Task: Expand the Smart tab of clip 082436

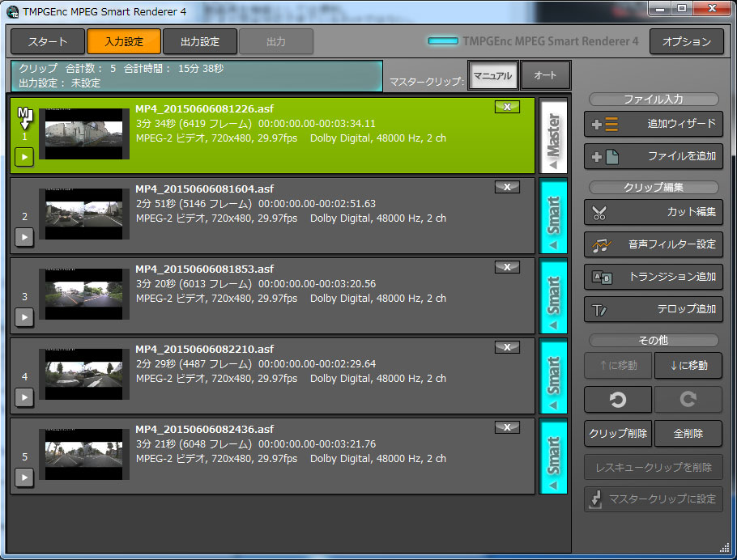Action: click(553, 456)
